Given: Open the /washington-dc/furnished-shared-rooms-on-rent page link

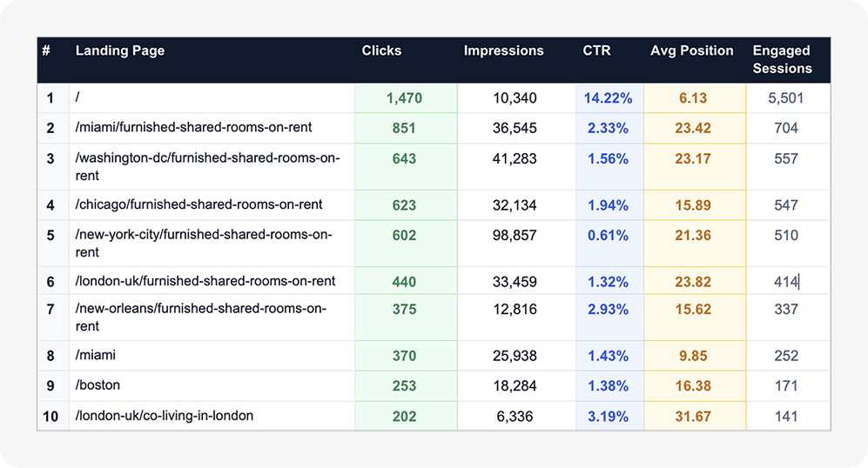Looking at the screenshot, I should pyautogui.click(x=207, y=166).
